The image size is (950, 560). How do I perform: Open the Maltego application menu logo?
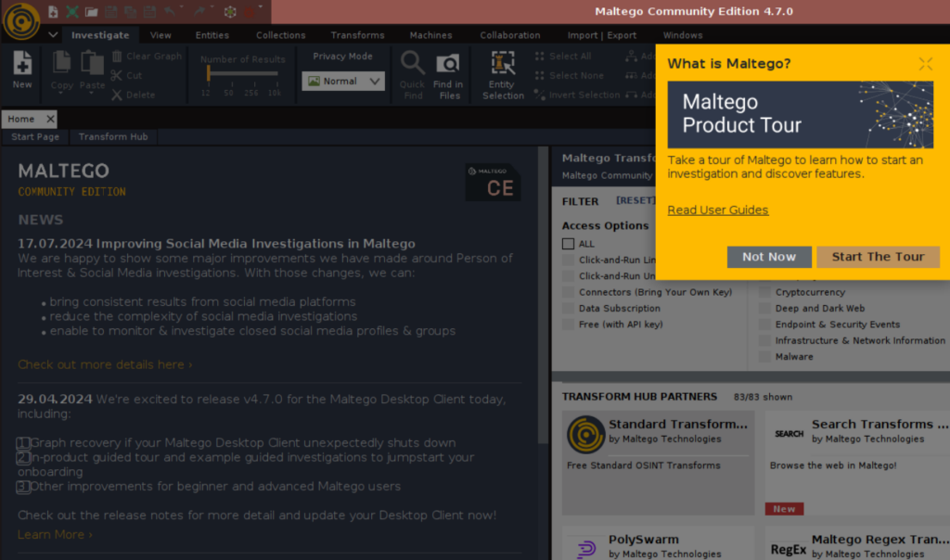tap(21, 21)
